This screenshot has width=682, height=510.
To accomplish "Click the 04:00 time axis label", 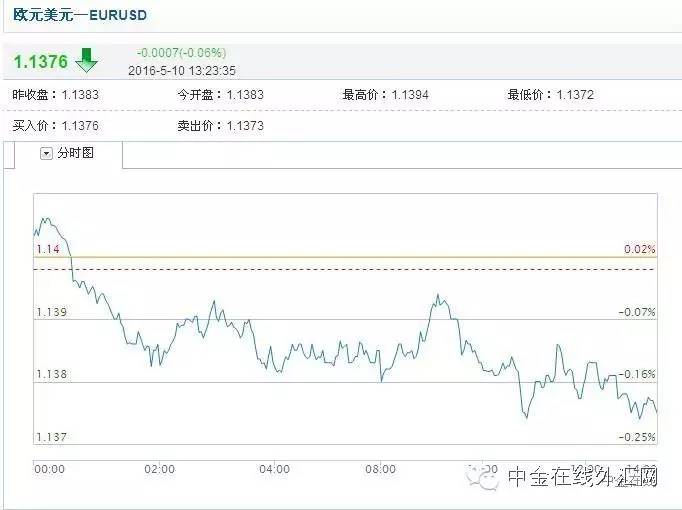I will [x=274, y=470].
